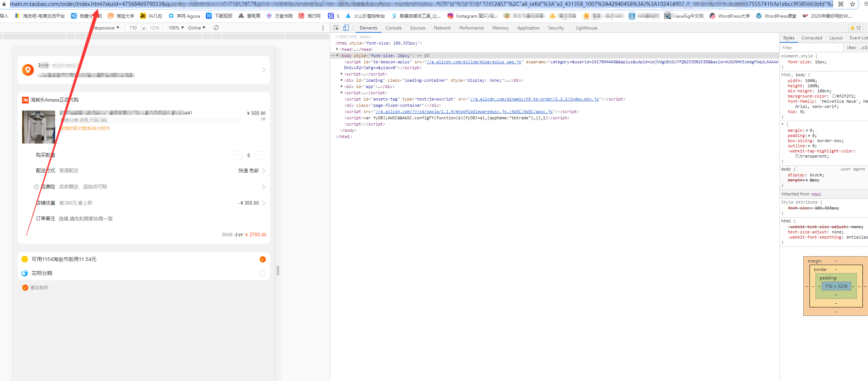Viewport: 868px width, 381px height.
Task: Open the 抖几句 bookmark
Action: click(151, 16)
